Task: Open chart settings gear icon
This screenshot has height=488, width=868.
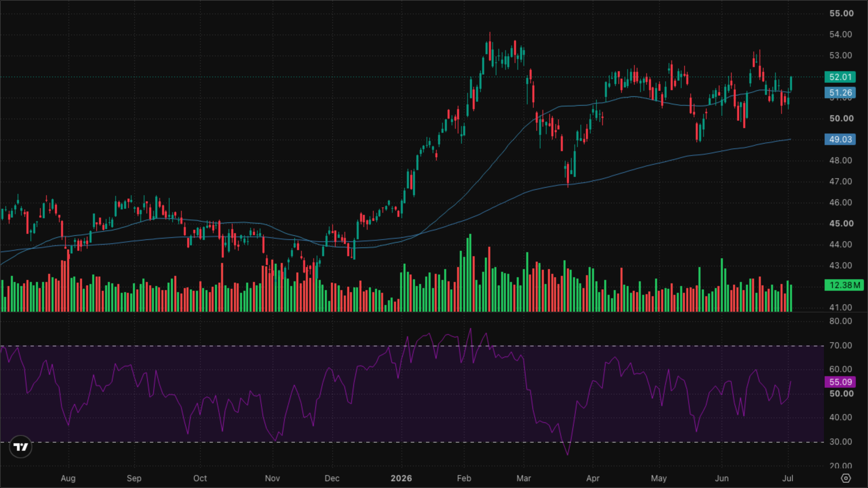Action: [846, 478]
